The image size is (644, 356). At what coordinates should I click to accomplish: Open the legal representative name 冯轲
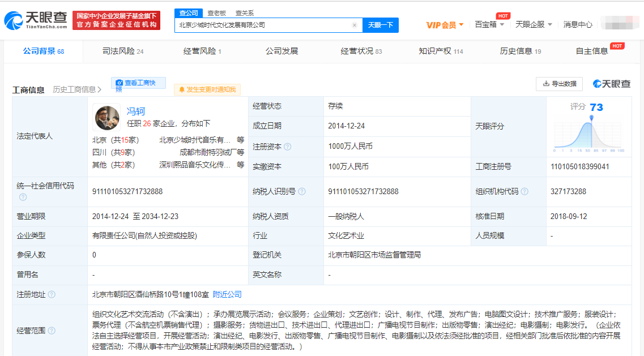135,111
